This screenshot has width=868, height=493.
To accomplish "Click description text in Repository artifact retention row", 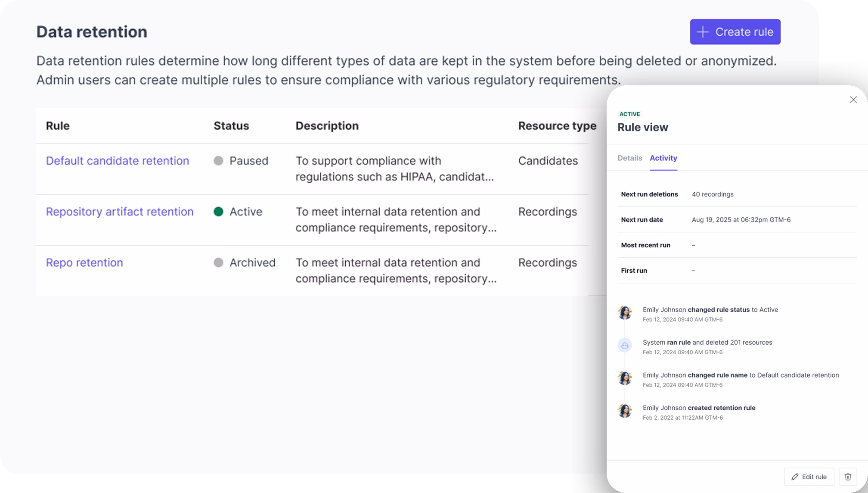I will (x=396, y=220).
